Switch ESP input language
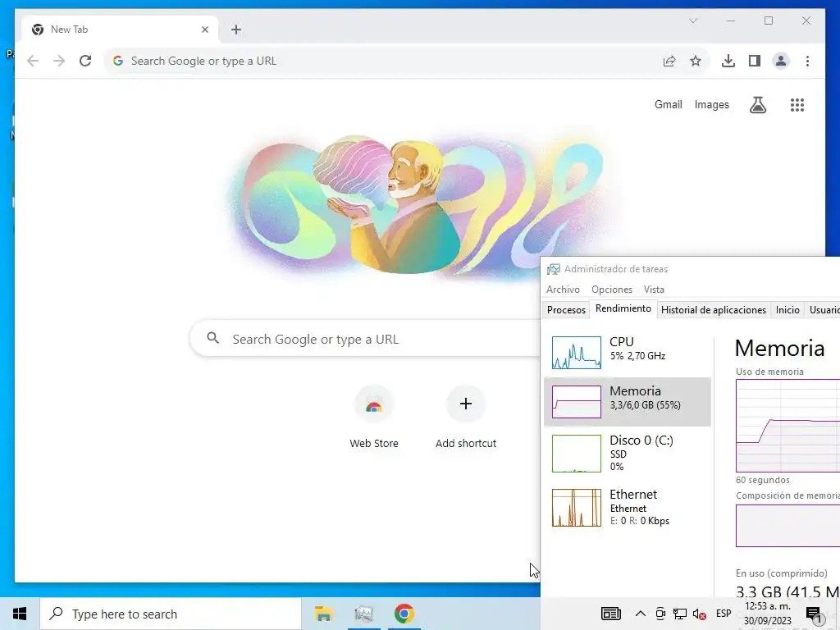The image size is (840, 630). coord(724,614)
